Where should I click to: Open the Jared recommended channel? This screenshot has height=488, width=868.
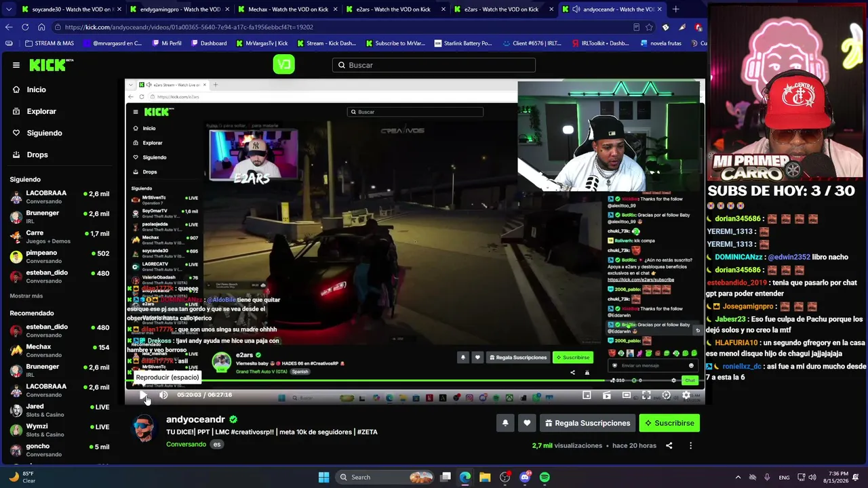(x=60, y=410)
